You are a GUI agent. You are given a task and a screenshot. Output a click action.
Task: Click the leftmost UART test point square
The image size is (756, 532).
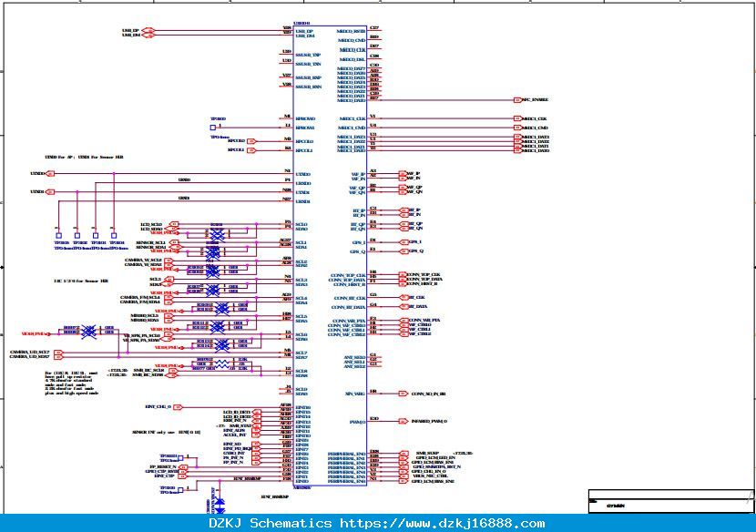pos(59,236)
